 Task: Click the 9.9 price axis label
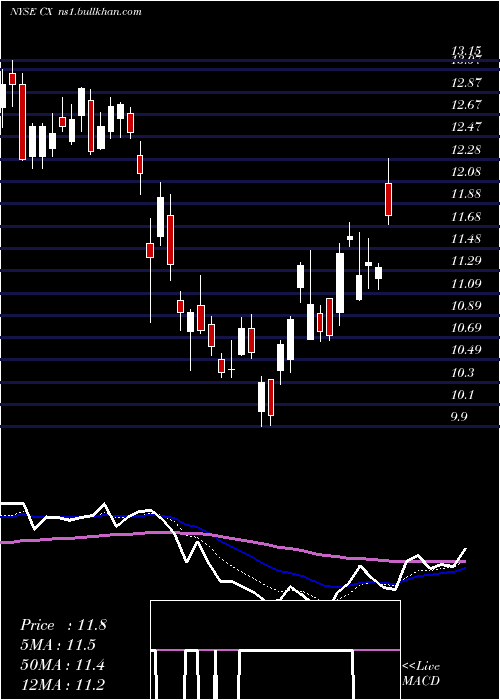pyautogui.click(x=459, y=417)
